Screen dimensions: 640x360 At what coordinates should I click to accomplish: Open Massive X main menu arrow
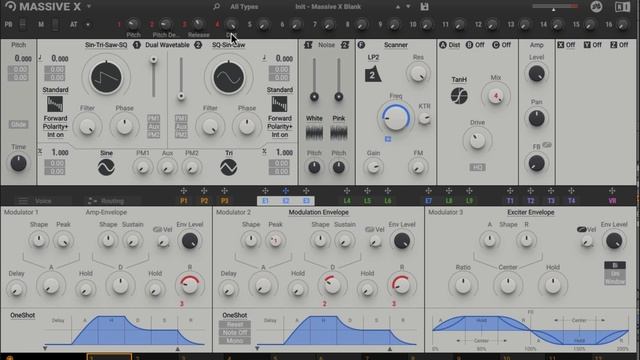click(x=89, y=7)
